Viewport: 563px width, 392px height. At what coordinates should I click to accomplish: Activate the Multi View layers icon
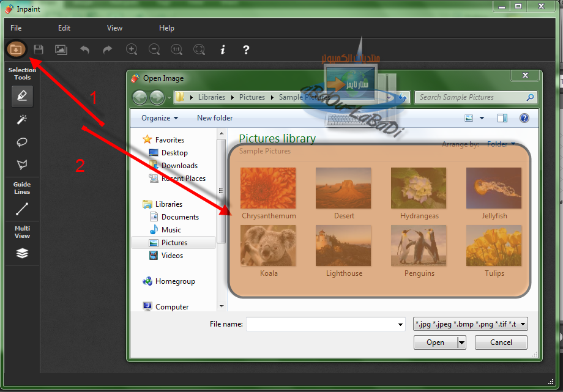tap(22, 253)
